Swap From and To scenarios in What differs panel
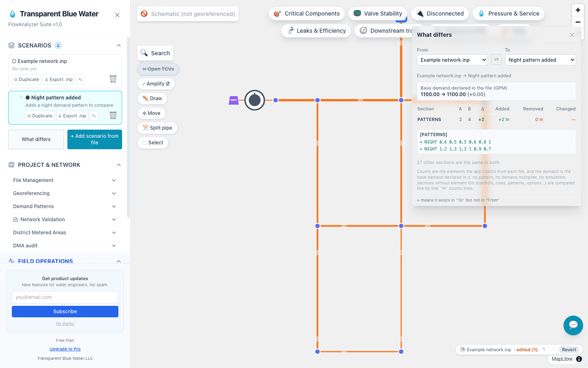Image resolution: width=588 pixels, height=368 pixels. coord(497,60)
